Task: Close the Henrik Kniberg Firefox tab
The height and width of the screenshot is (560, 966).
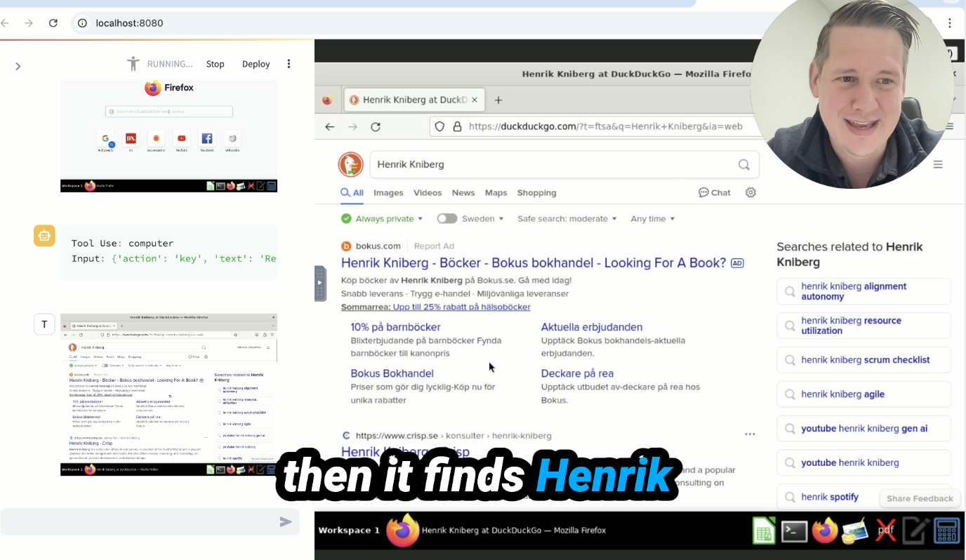Action: (475, 100)
